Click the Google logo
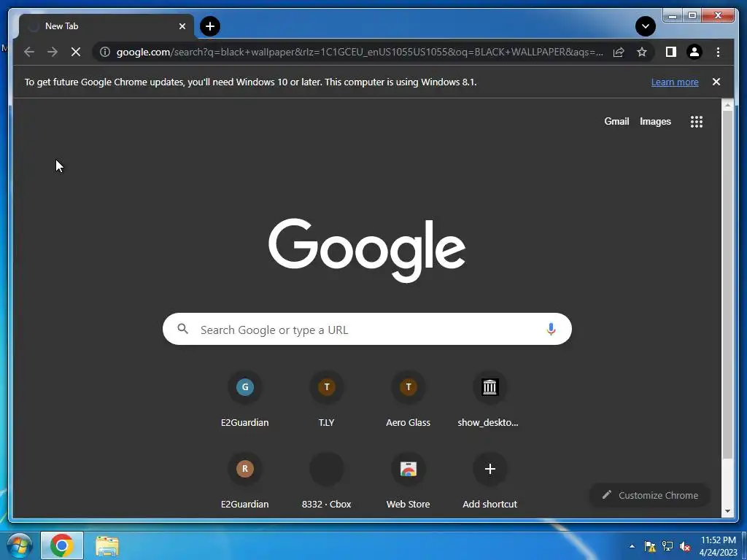This screenshot has width=747, height=560. [x=367, y=251]
